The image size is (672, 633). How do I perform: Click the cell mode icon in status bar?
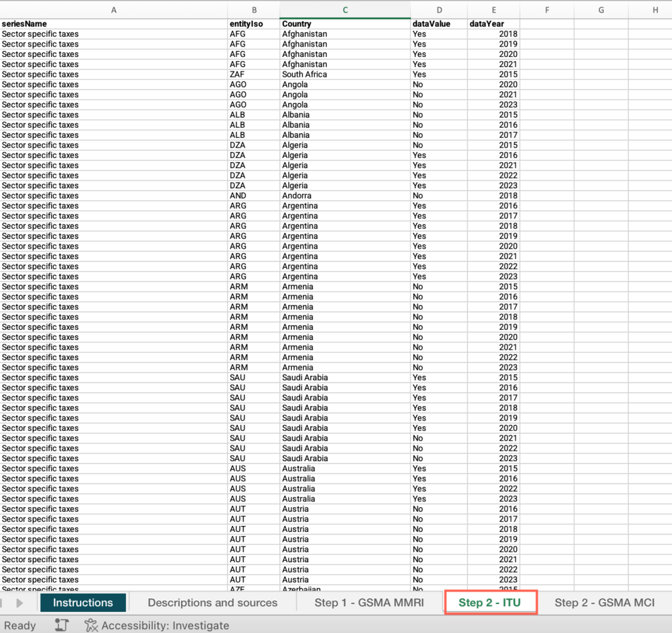click(62, 625)
